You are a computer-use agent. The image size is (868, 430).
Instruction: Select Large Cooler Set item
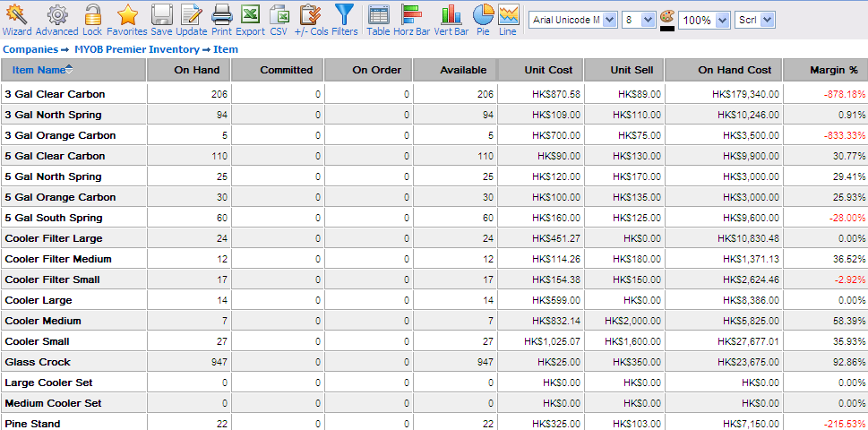tap(48, 383)
